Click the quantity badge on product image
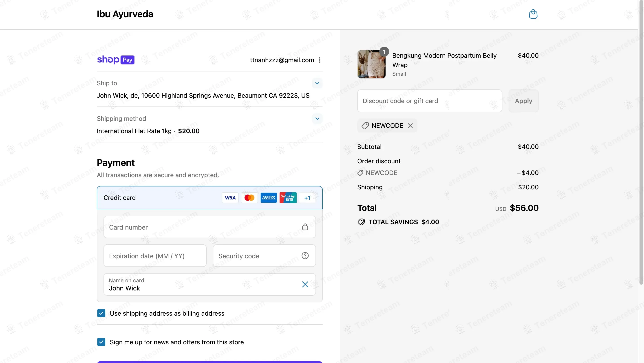Viewport: 644px width, 363px height. [384, 52]
